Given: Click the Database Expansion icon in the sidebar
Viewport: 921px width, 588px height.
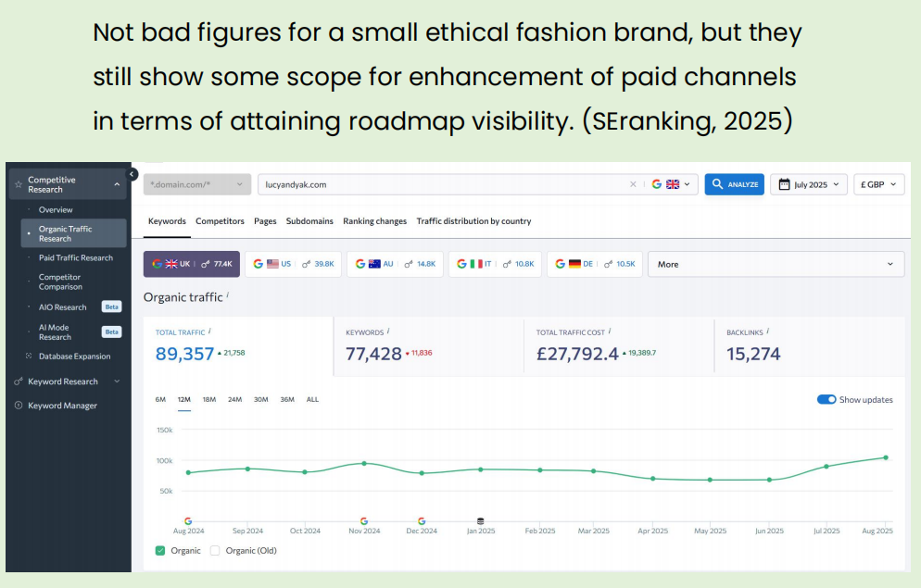Looking at the screenshot, I should pyautogui.click(x=29, y=357).
